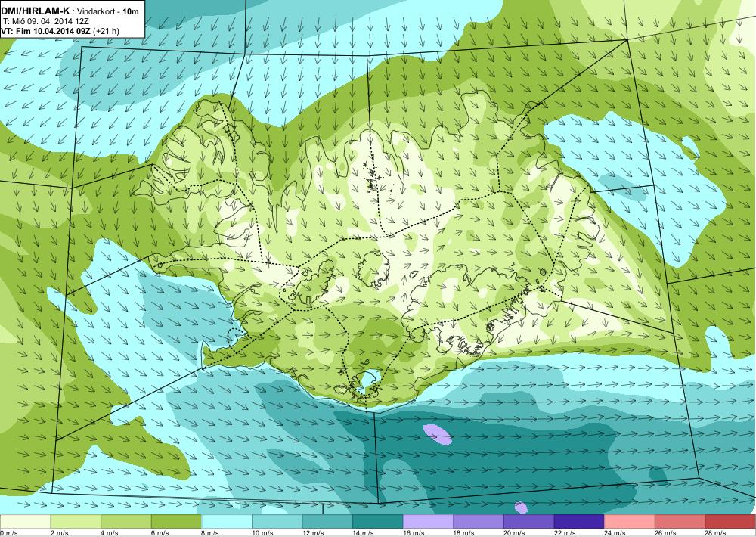Click the pale cyan 8–10 m/s legend swatch

point(227,522)
